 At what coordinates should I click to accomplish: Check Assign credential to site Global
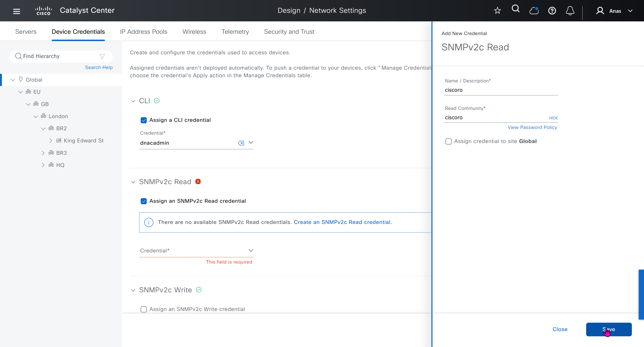[448, 142]
